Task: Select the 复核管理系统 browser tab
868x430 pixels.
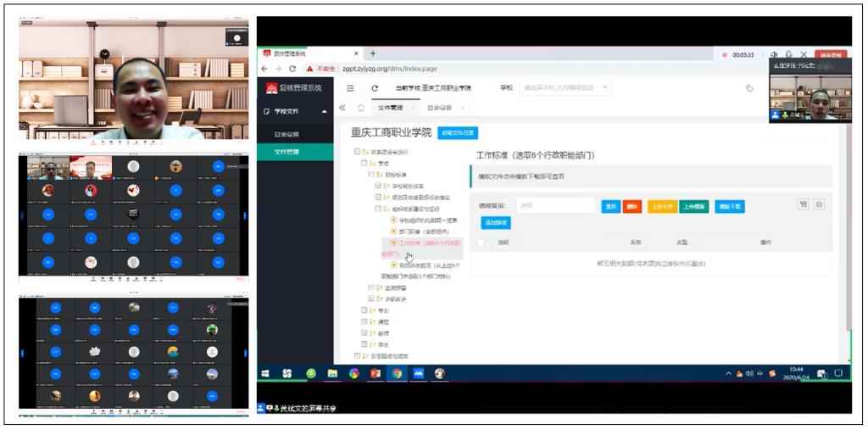Action: point(312,53)
